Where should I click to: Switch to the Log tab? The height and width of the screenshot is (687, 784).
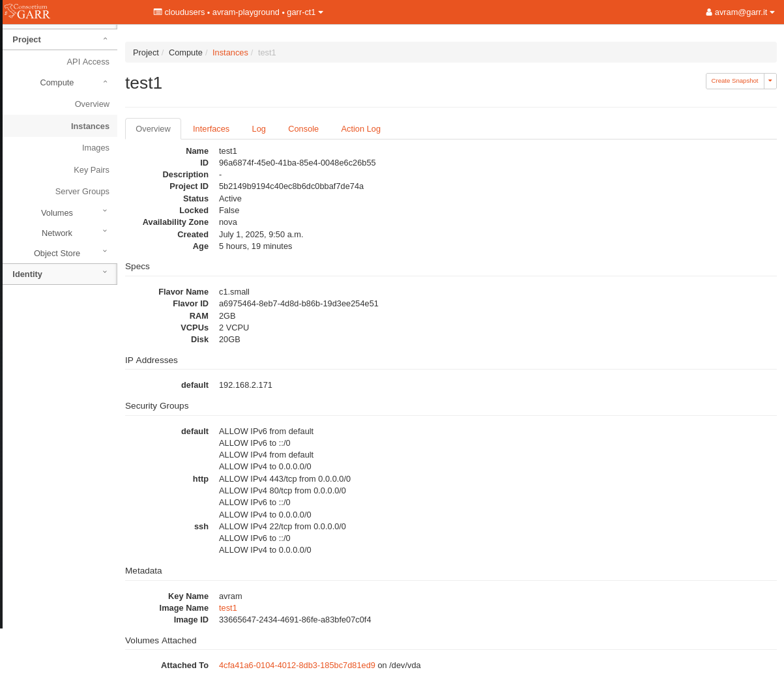259,129
